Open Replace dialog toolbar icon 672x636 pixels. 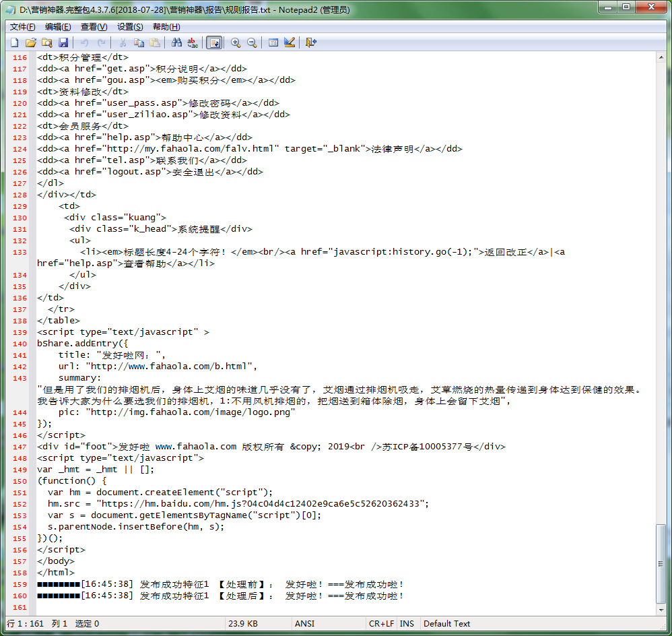coord(193,42)
